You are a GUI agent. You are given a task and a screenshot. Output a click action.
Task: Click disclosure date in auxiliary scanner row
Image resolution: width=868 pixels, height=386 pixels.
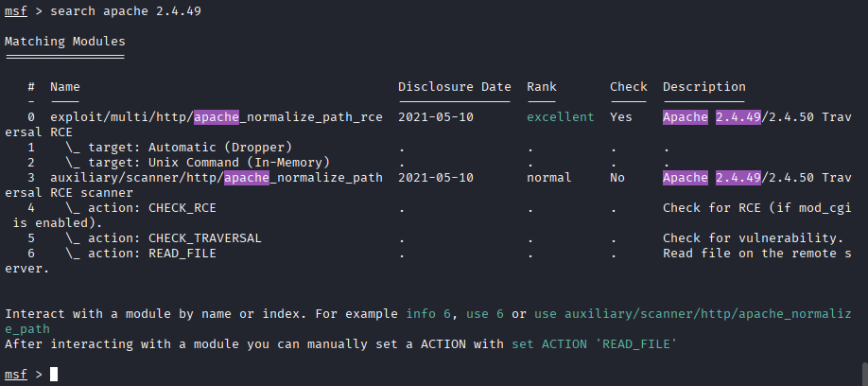tap(436, 178)
